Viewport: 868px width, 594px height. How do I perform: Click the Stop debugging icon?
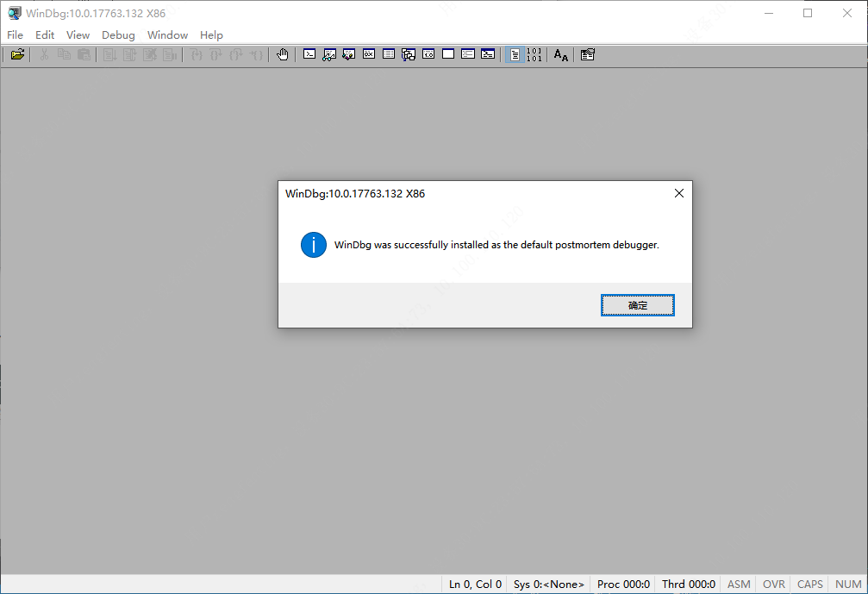(x=149, y=54)
